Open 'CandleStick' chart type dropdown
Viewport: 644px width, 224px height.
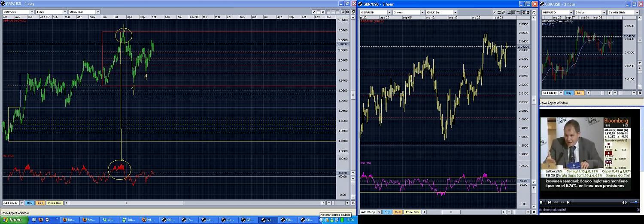623,12
